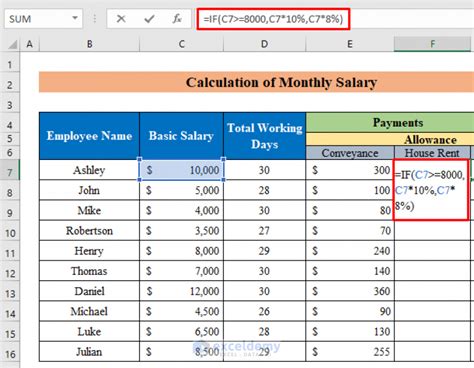Select John's 100 conveyance cell
Image resolution: width=474 pixels, height=368 pixels.
[350, 190]
